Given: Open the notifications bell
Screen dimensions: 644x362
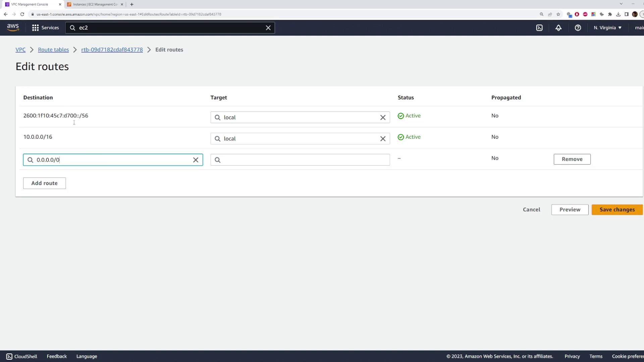Looking at the screenshot, I should tap(558, 28).
